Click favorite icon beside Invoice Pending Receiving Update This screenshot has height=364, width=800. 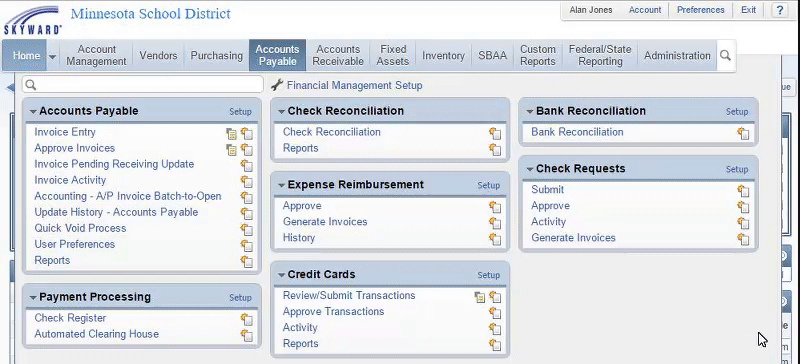[247, 165]
